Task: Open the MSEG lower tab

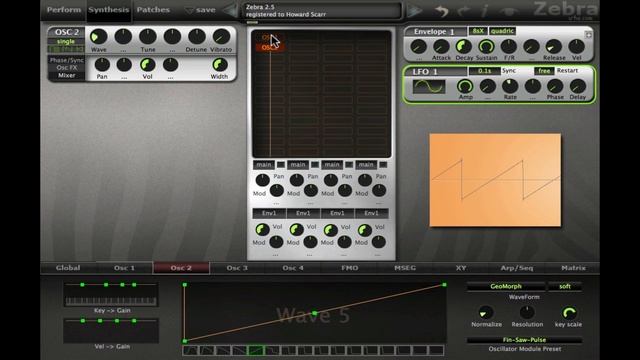Action: (405, 268)
